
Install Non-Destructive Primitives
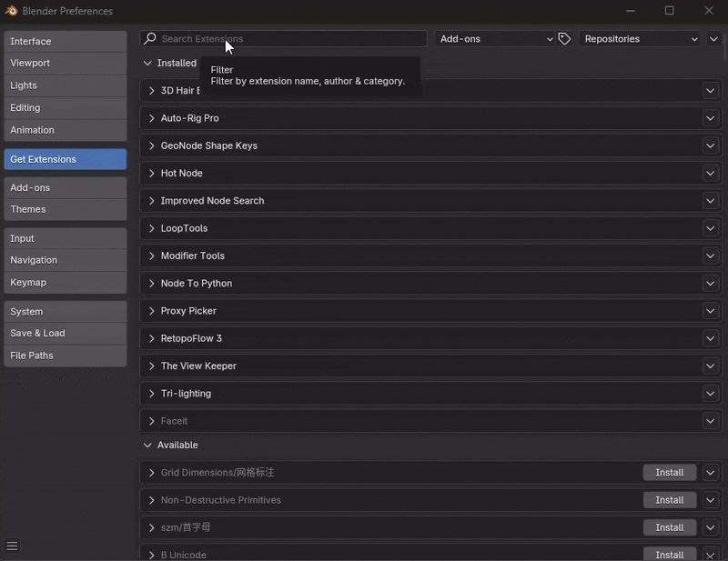coord(670,500)
